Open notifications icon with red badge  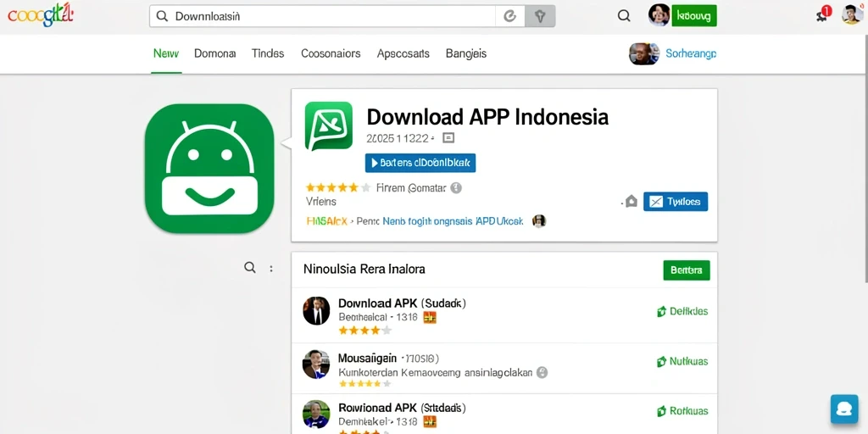click(x=823, y=14)
